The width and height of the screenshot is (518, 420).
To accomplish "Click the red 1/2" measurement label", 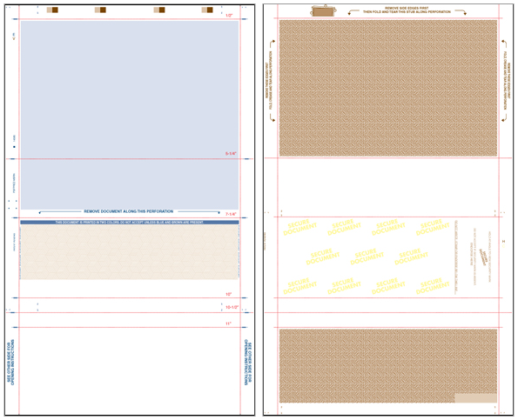I will 229,16.
